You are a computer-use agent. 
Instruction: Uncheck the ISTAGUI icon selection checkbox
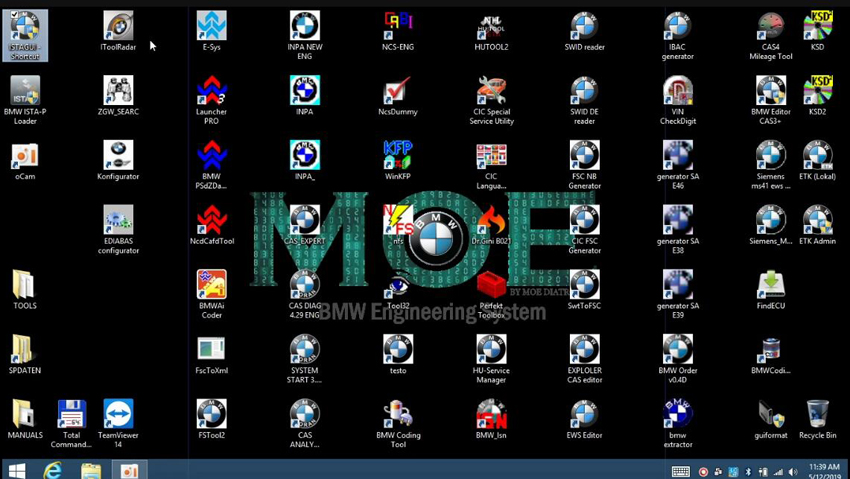click(x=14, y=15)
